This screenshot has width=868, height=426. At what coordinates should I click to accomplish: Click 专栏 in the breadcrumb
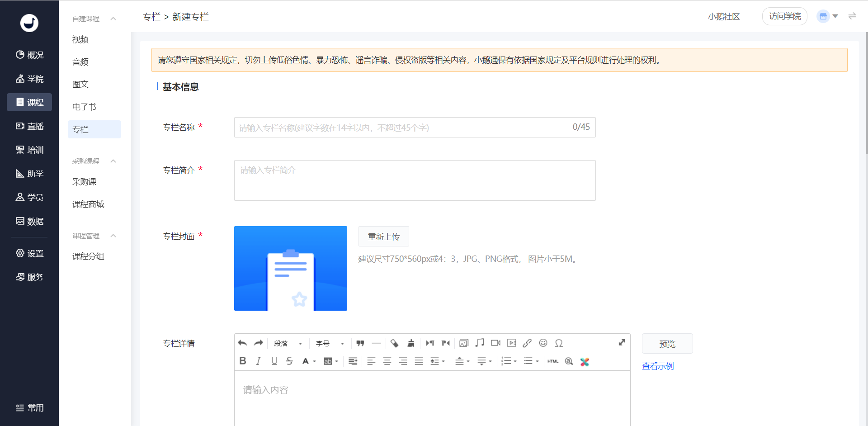pos(151,17)
